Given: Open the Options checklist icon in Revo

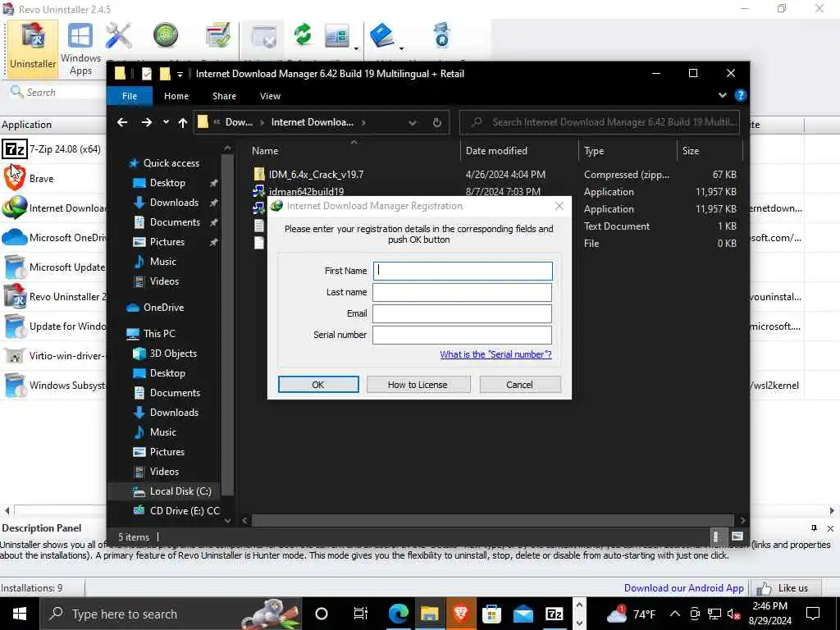Looking at the screenshot, I should click(x=217, y=36).
